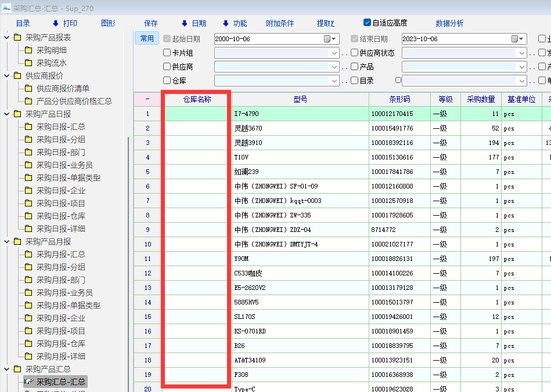551x392 pixels.
Task: Click the blue arrow icon beside 功能
Action: click(226, 24)
